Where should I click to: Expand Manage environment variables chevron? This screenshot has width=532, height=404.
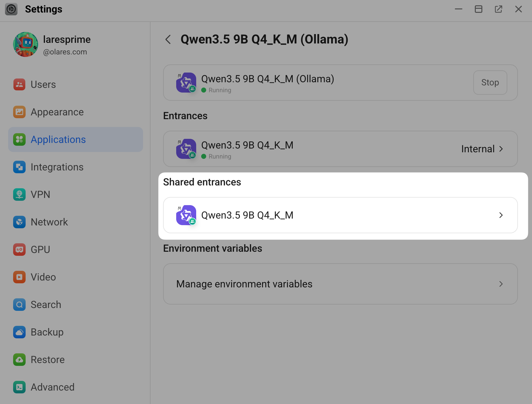click(x=501, y=284)
